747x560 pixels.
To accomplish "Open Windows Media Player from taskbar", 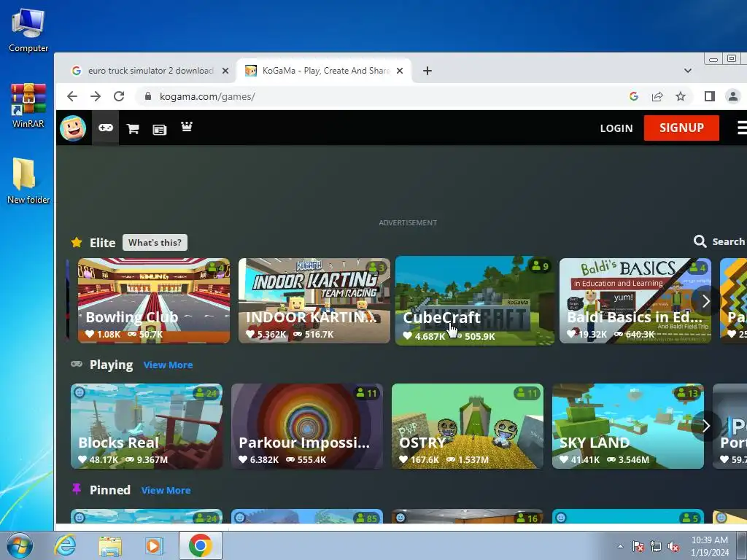I will click(154, 545).
